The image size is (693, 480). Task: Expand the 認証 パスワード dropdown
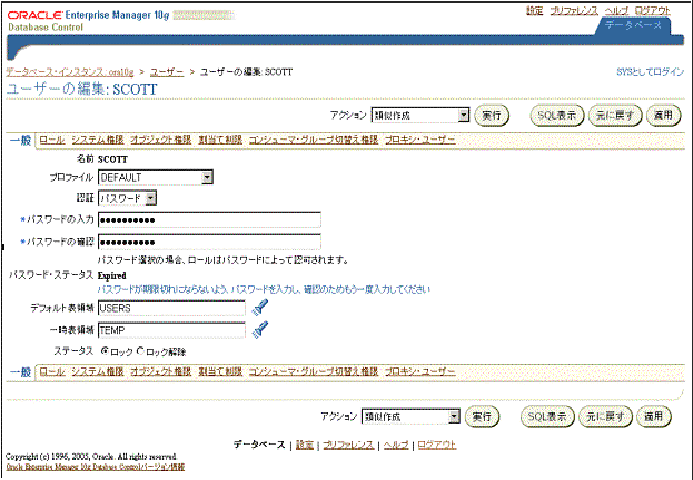coord(127,198)
